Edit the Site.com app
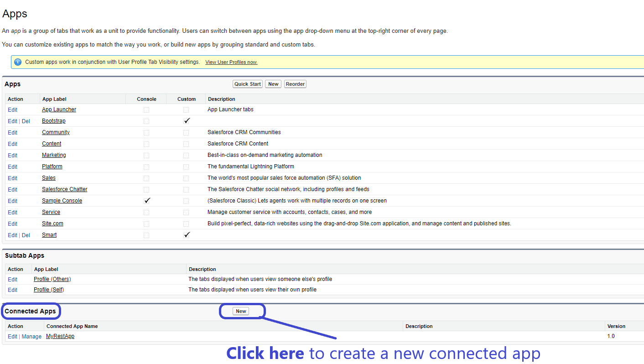 pos(12,224)
